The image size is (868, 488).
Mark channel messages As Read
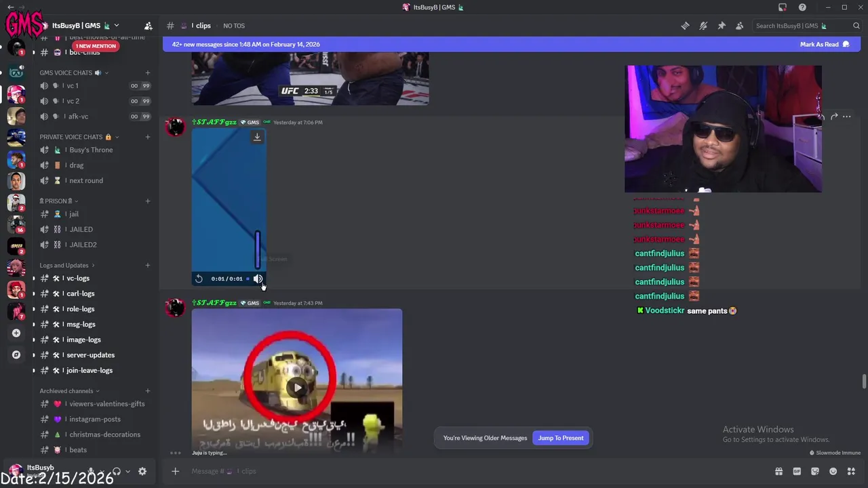click(824, 44)
